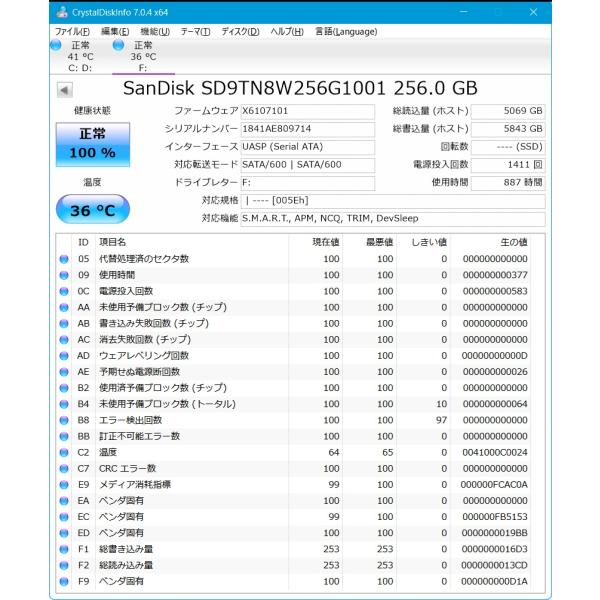Screen dimensions: 600x600
Task: Click status icon of row 09 使用時間
Action: [x=64, y=275]
